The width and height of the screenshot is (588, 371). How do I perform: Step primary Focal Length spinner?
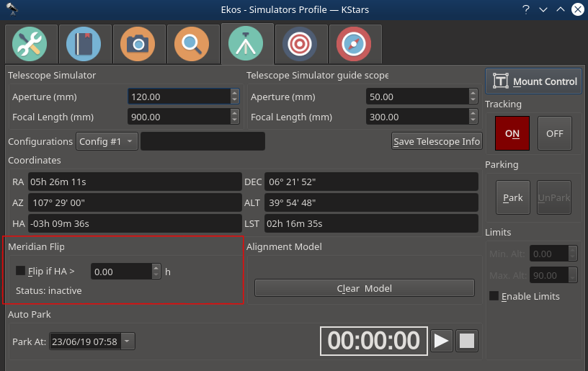point(235,117)
